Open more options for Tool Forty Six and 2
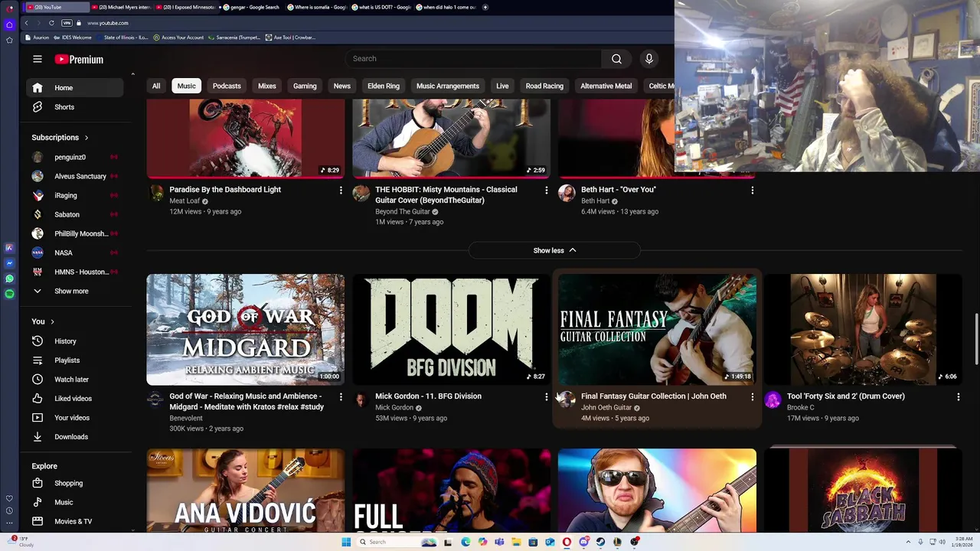The image size is (980, 551). tap(959, 396)
